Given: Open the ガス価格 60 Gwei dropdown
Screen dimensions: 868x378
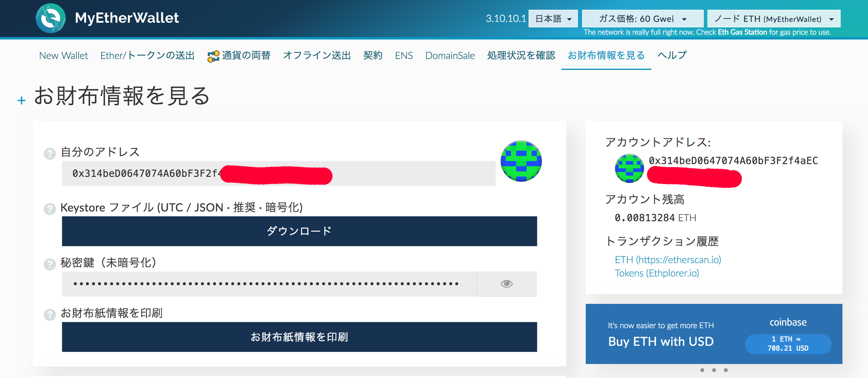Looking at the screenshot, I should 643,18.
